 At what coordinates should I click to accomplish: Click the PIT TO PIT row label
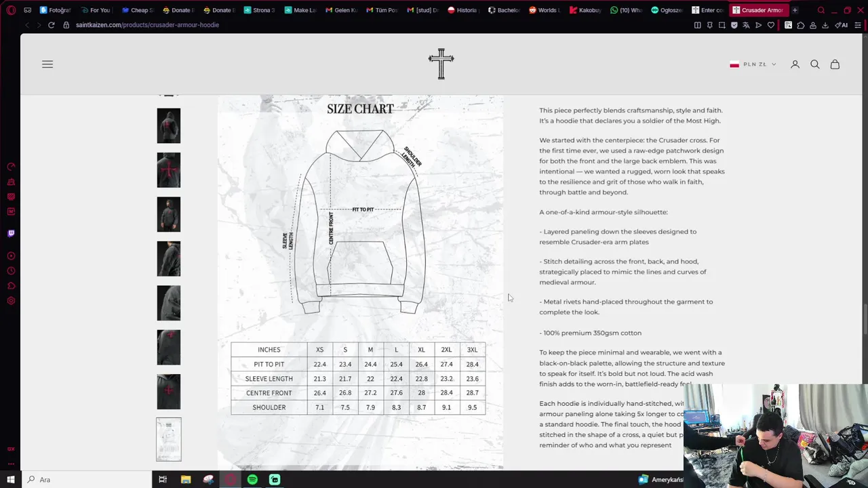(x=269, y=365)
